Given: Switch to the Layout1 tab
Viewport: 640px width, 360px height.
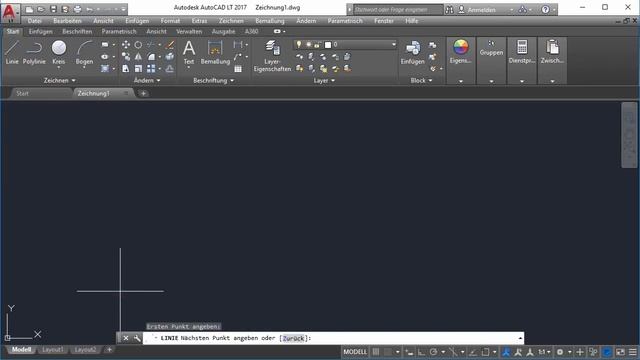Looking at the screenshot, I should (x=53, y=350).
